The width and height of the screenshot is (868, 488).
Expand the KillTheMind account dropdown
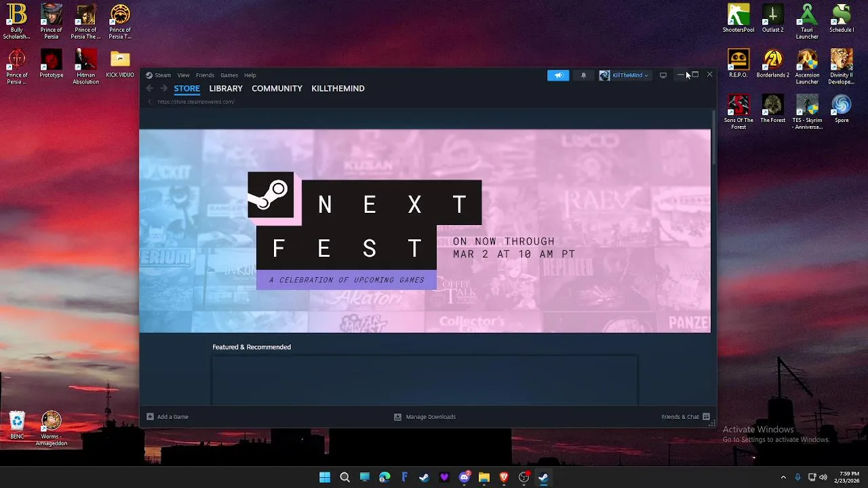[624, 75]
